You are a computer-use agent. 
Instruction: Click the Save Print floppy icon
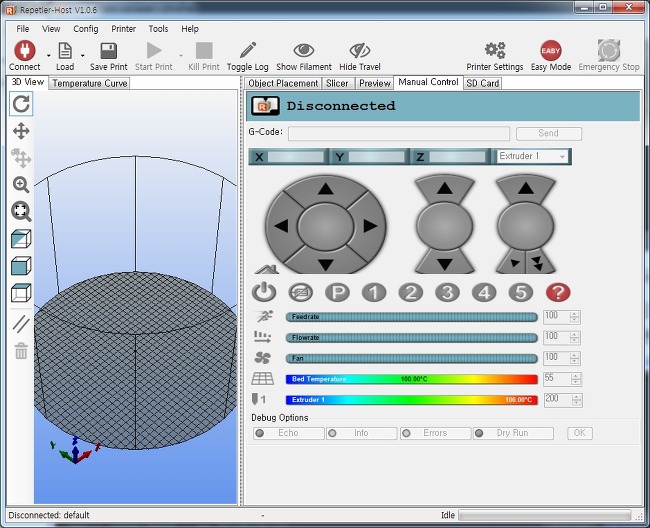click(x=109, y=51)
